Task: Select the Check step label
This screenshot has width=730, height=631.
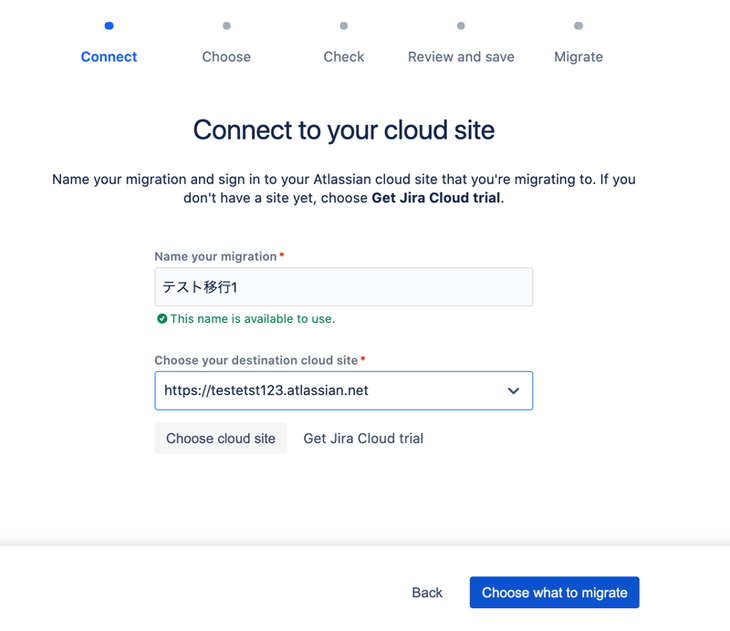Action: (344, 57)
